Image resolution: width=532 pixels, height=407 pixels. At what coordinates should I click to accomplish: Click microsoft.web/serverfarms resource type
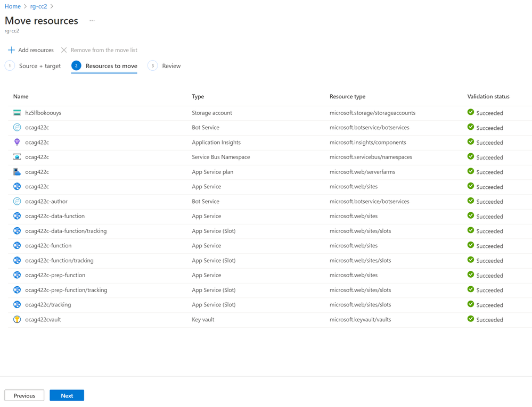(x=362, y=172)
